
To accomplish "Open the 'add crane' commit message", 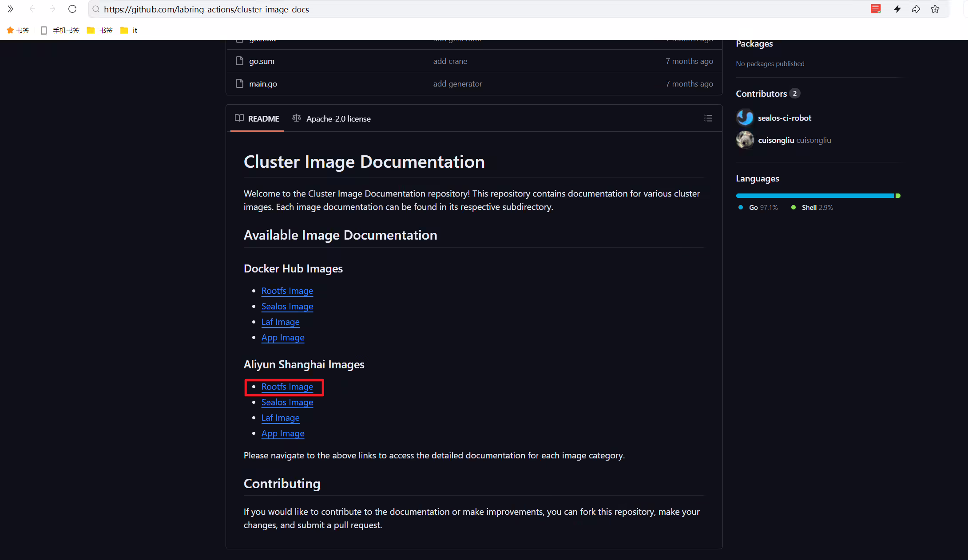I will click(450, 61).
